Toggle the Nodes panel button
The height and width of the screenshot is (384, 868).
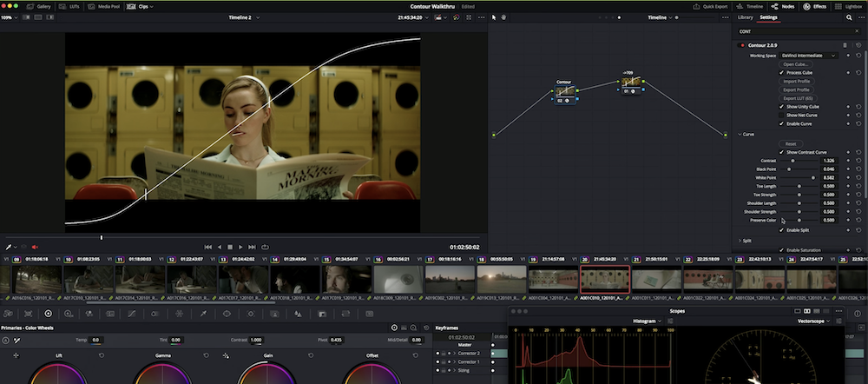click(x=783, y=7)
